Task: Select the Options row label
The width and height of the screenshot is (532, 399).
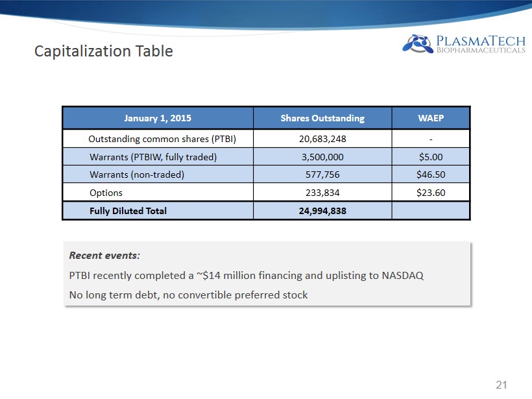Action: (x=106, y=193)
